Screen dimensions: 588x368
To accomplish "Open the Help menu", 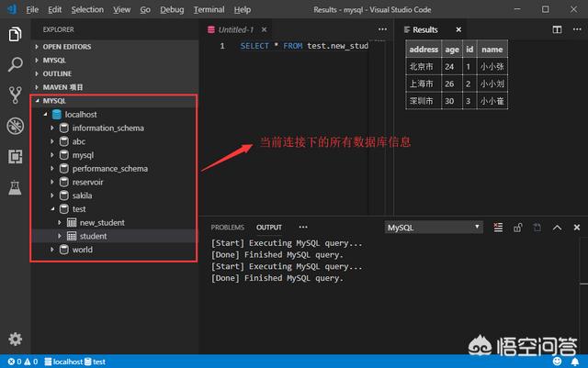I will 243,9.
